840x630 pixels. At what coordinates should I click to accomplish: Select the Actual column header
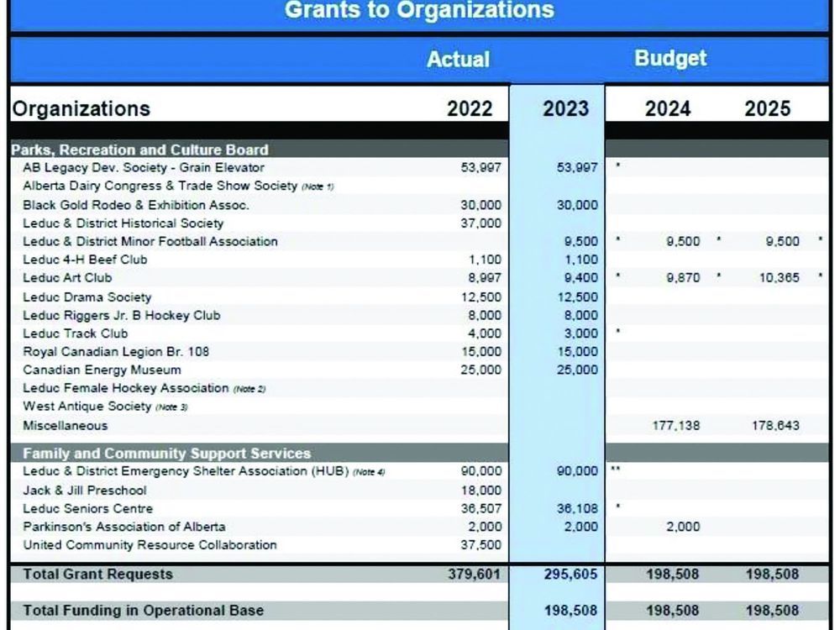[x=459, y=59]
